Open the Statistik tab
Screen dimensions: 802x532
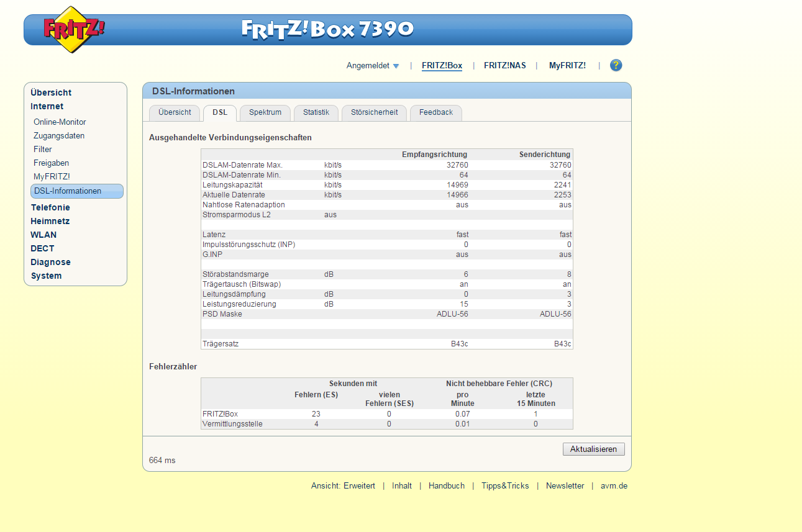[x=316, y=112]
